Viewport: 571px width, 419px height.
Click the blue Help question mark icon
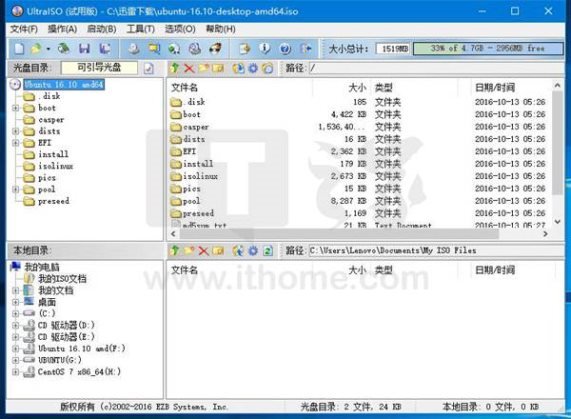pos(285,48)
